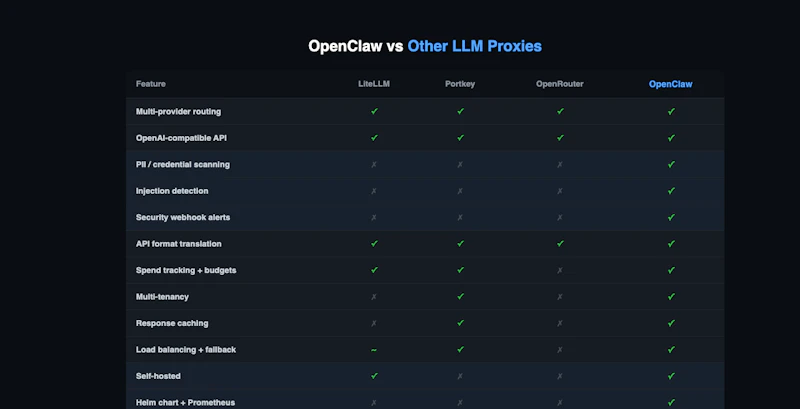Click OpenClaw checkmark for Response caching
Screen dimensions: 800x409
(x=671, y=323)
